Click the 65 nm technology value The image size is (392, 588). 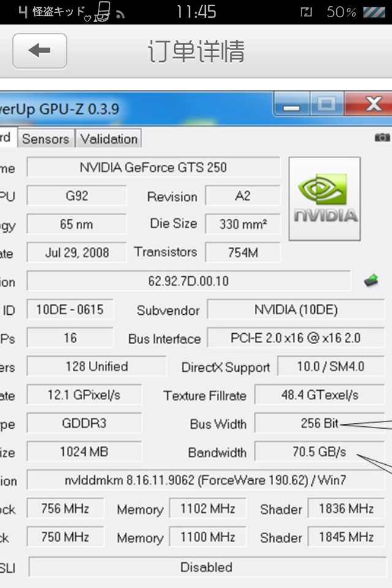point(77,224)
